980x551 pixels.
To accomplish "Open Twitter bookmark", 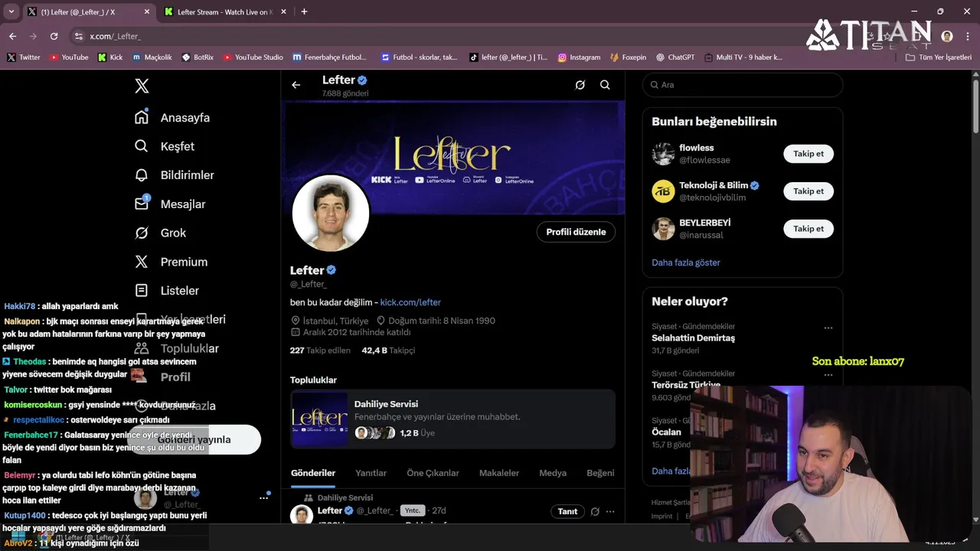I will [x=24, y=57].
